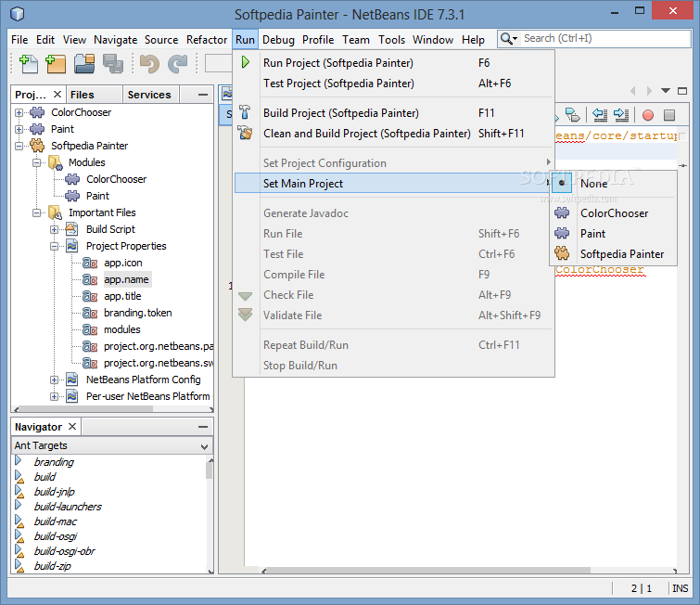Set Softpedia Painter as main project
700x605 pixels.
[x=614, y=254]
